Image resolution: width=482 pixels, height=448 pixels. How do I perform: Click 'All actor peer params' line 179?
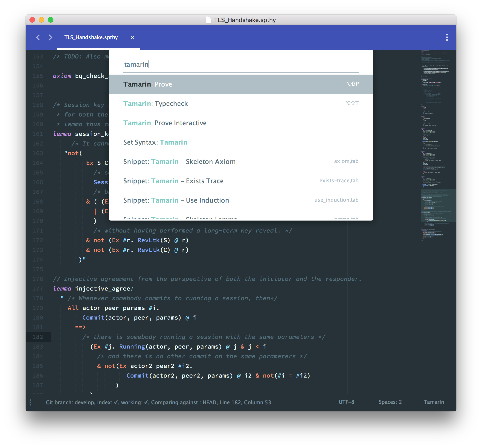click(113, 308)
